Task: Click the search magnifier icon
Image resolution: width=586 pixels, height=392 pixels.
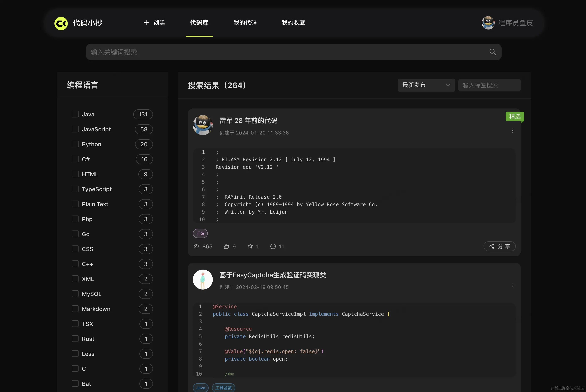Action: (x=492, y=52)
